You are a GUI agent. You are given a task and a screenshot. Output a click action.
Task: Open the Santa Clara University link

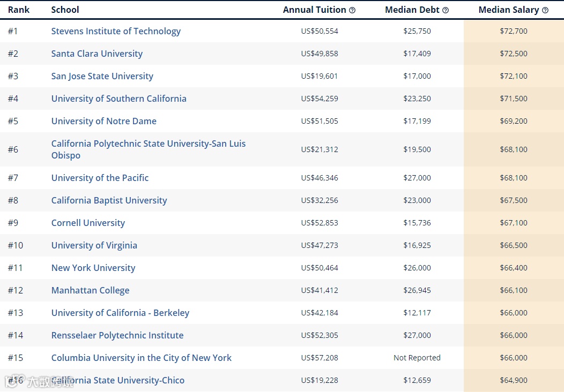pyautogui.click(x=97, y=54)
